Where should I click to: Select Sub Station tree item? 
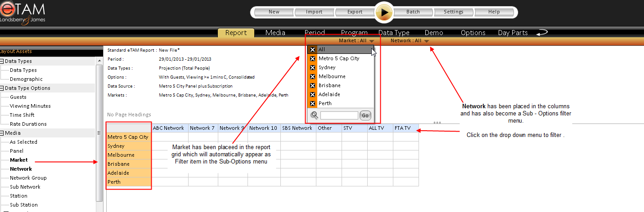pos(23,205)
